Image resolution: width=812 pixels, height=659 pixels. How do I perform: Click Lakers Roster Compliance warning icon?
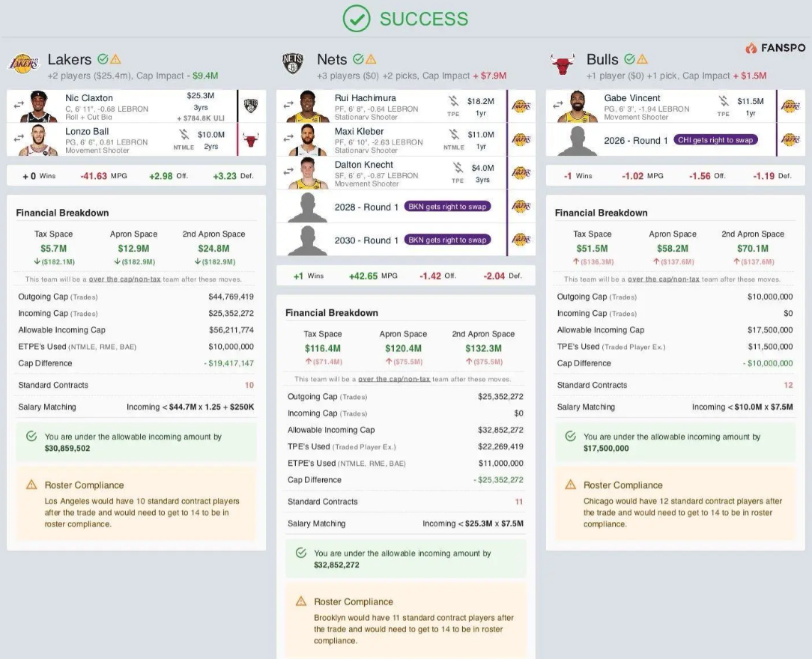pyautogui.click(x=31, y=485)
